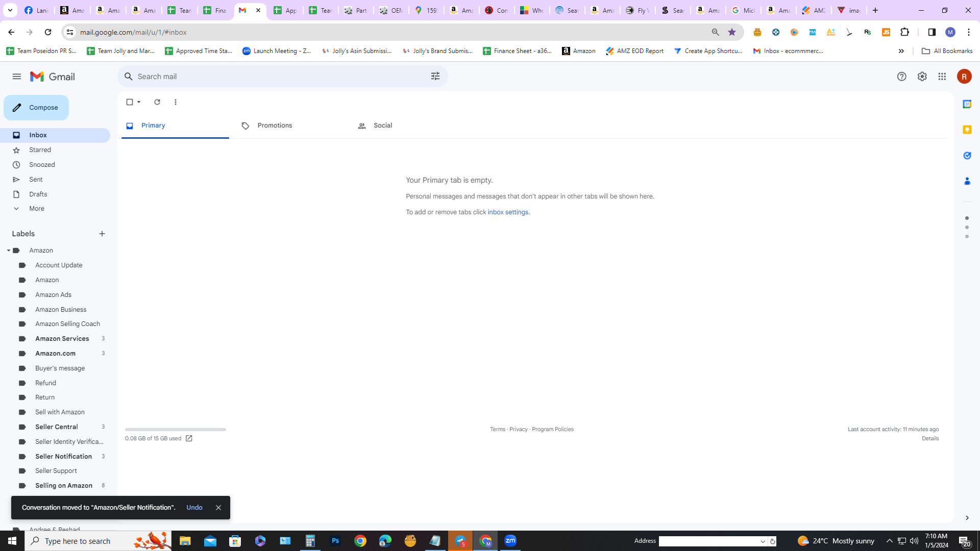Viewport: 980px width, 551px height.
Task: Open the Seller Central label
Action: pyautogui.click(x=56, y=427)
